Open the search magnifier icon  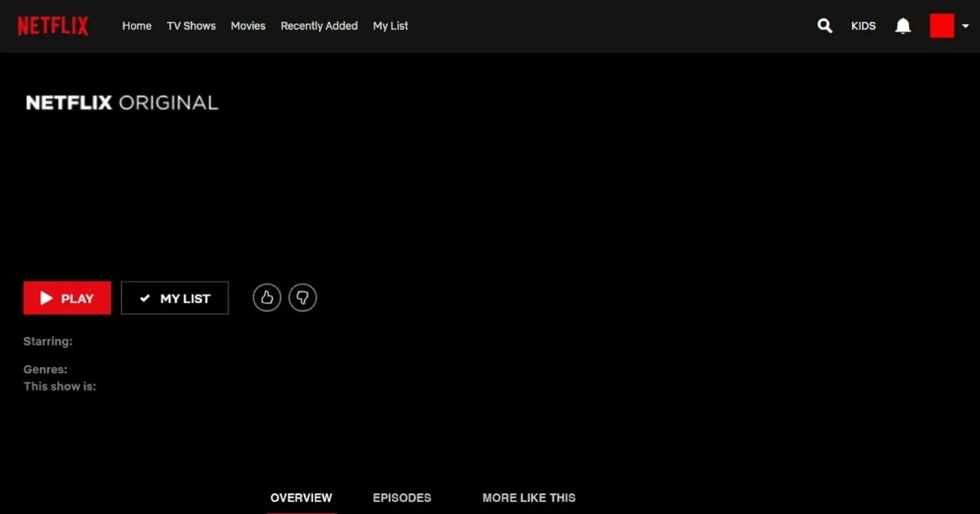[x=825, y=26]
